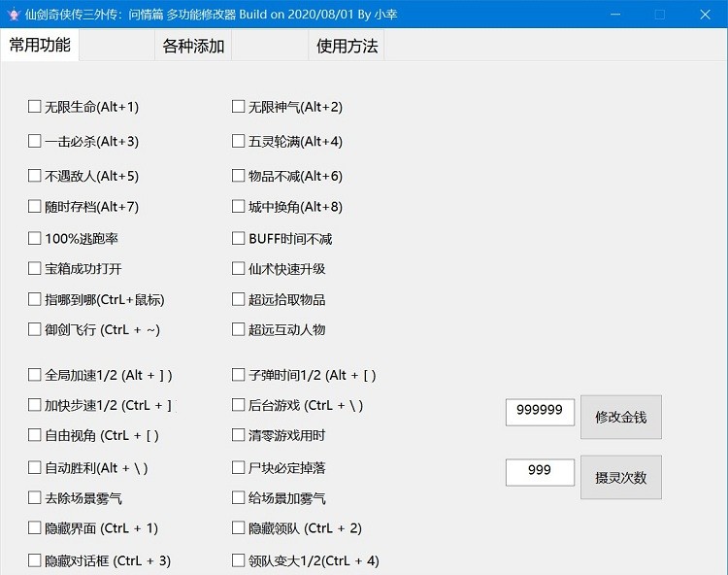Toggle 御剑飞行 (CtrL + ~)
This screenshot has height=575, width=728.
34,329
